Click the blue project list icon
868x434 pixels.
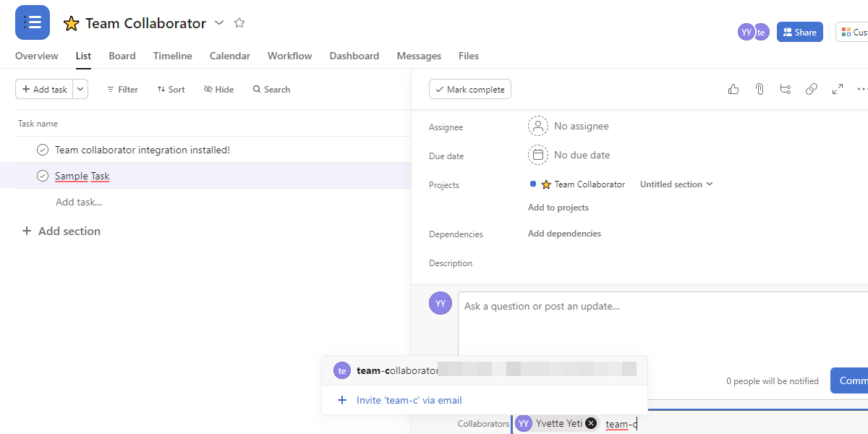(x=33, y=22)
